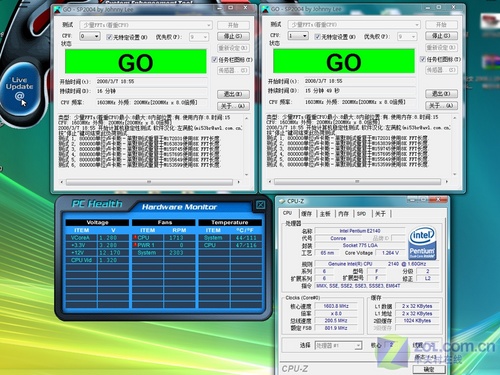
Task: Click the 停止 stop button in right SP2004
Action: (x=442, y=35)
